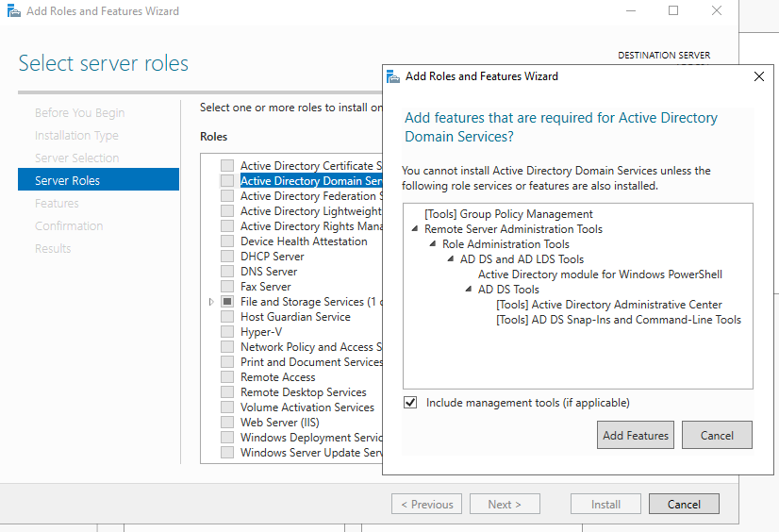Select Role Administration Tools label
This screenshot has width=779, height=532.
click(506, 244)
